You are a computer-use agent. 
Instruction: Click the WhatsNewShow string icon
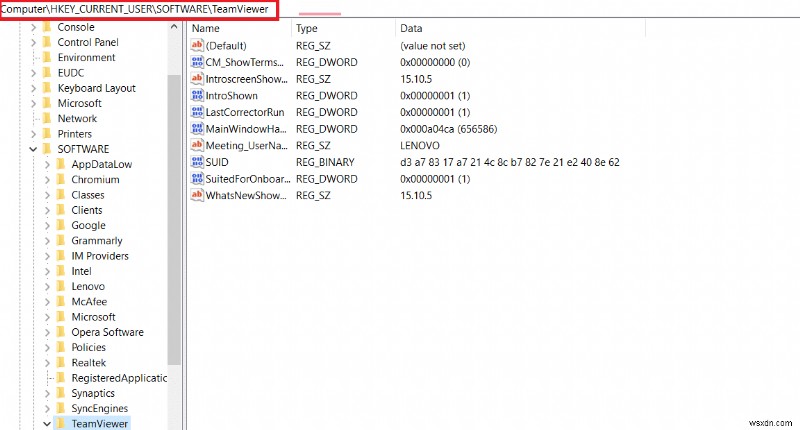click(197, 195)
